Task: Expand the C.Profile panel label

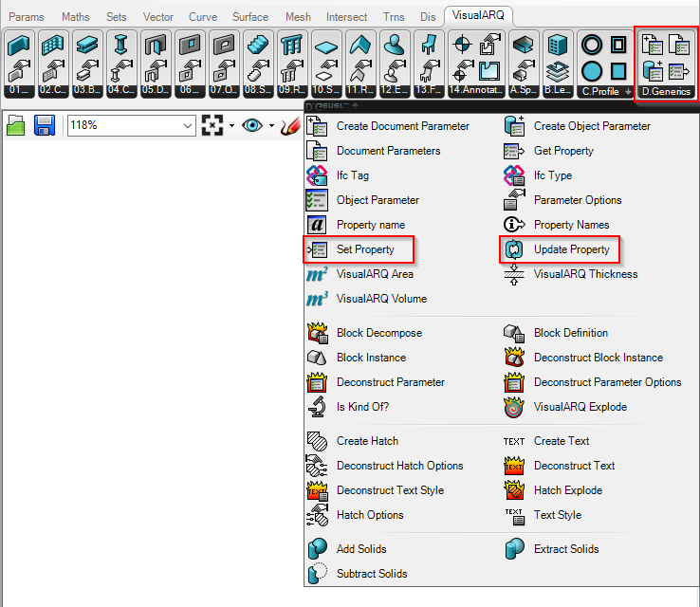Action: (605, 91)
